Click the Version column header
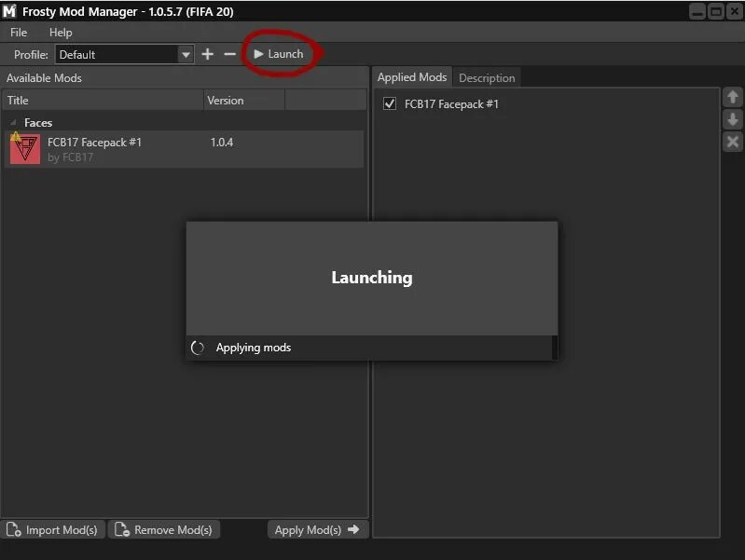The width and height of the screenshot is (745, 560). pos(244,101)
